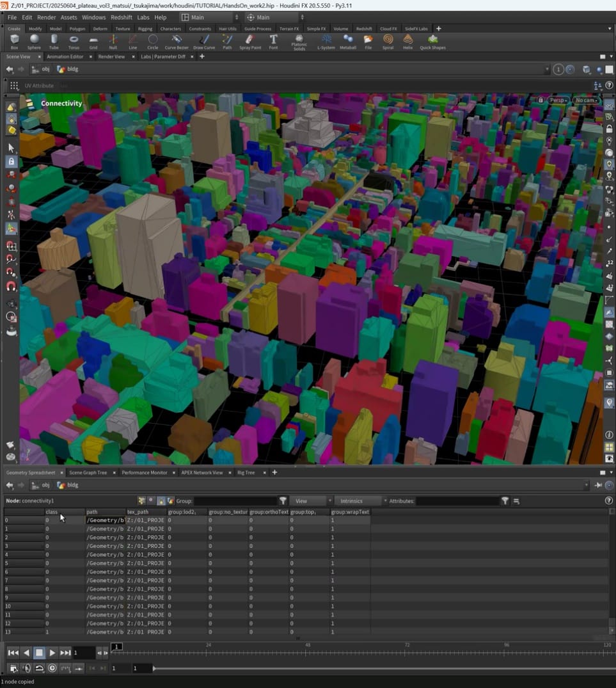616x688 pixels.
Task: Toggle the viewport lock icon in left toolbar
Action: click(12, 162)
